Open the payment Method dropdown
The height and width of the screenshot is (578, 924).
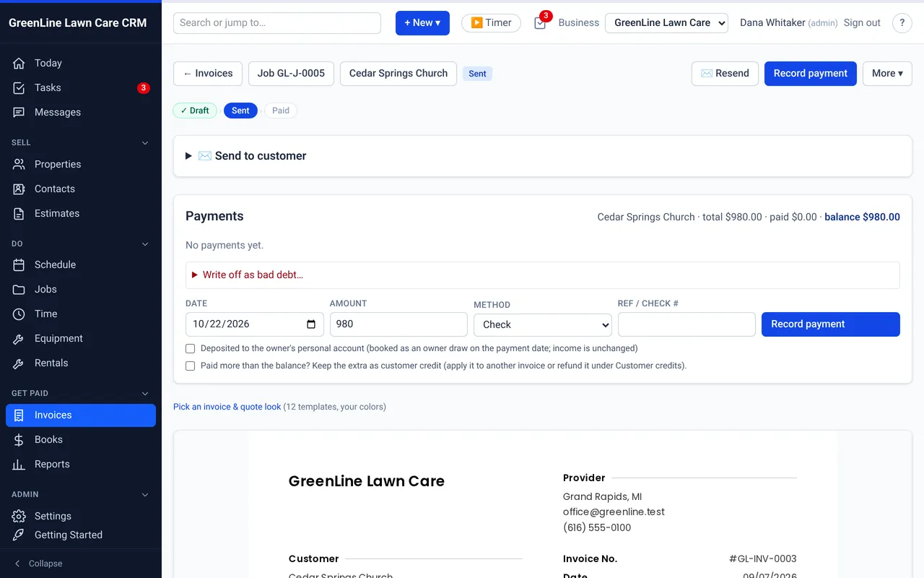(x=543, y=325)
